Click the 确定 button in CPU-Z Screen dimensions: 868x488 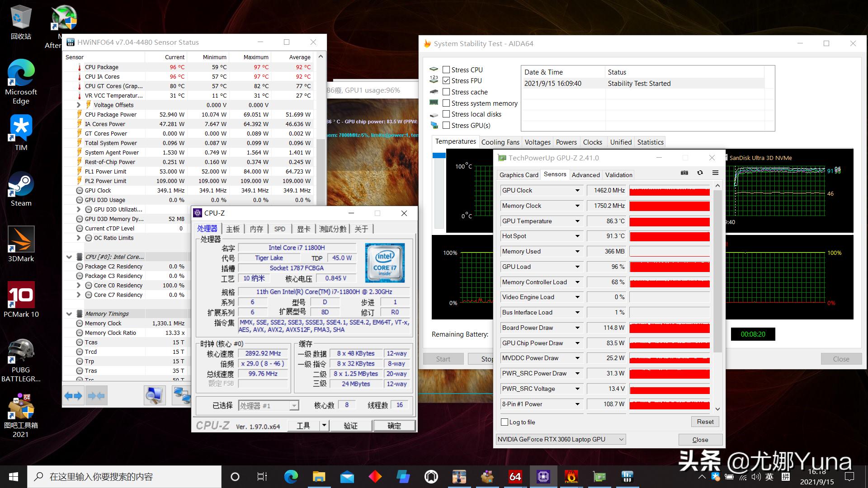click(394, 426)
